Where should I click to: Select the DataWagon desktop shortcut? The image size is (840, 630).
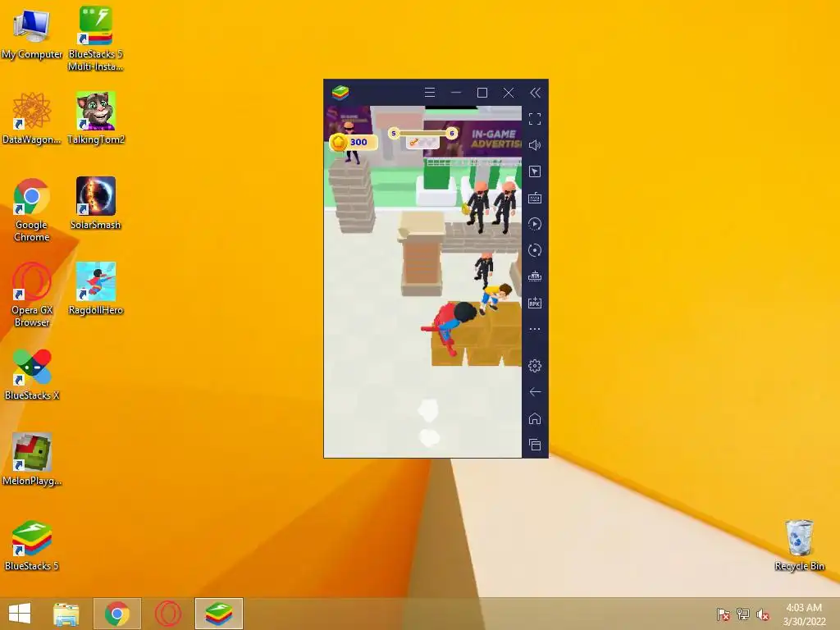(32, 118)
